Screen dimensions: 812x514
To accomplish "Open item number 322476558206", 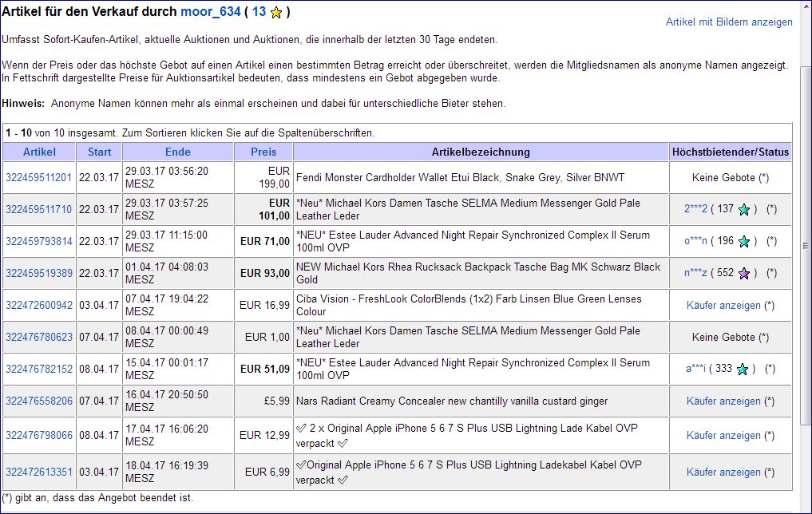I will pyautogui.click(x=39, y=401).
